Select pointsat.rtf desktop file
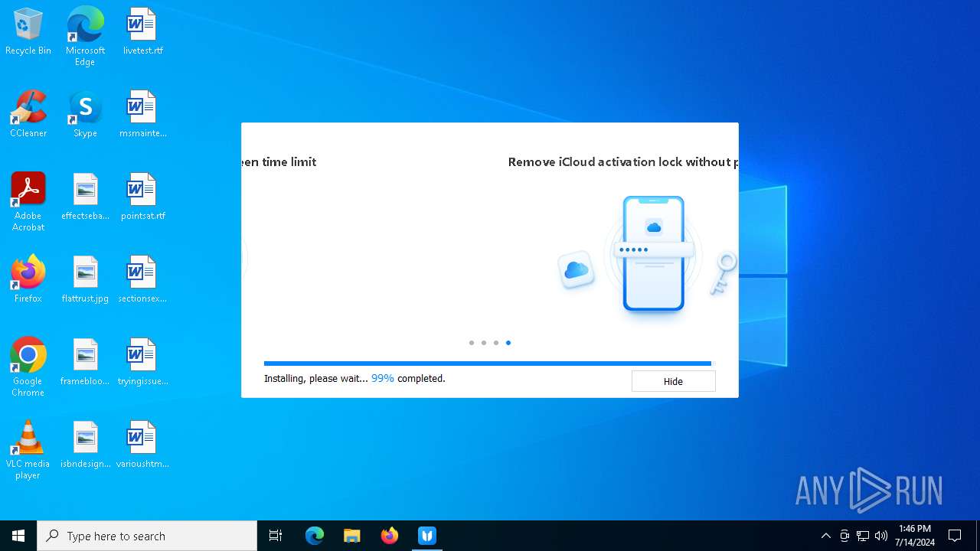The height and width of the screenshot is (551, 980). 142,197
